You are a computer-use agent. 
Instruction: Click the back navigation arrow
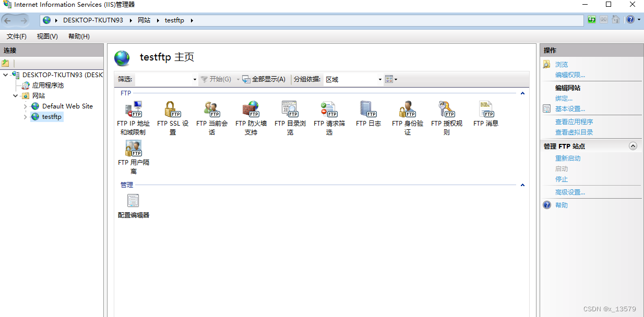[x=8, y=20]
